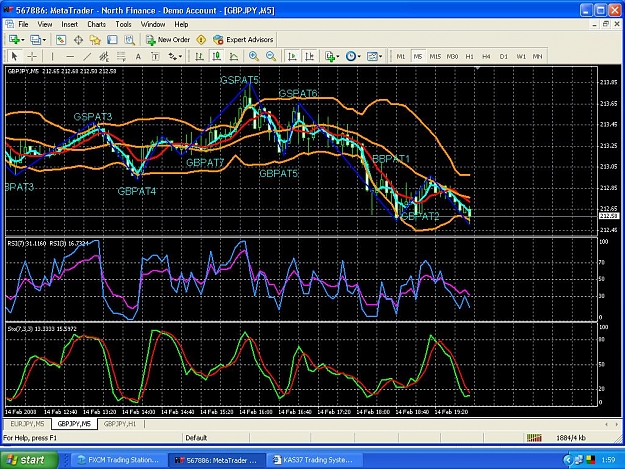
Task: Expand the Profiles dropdown arrow
Action: pyautogui.click(x=44, y=40)
